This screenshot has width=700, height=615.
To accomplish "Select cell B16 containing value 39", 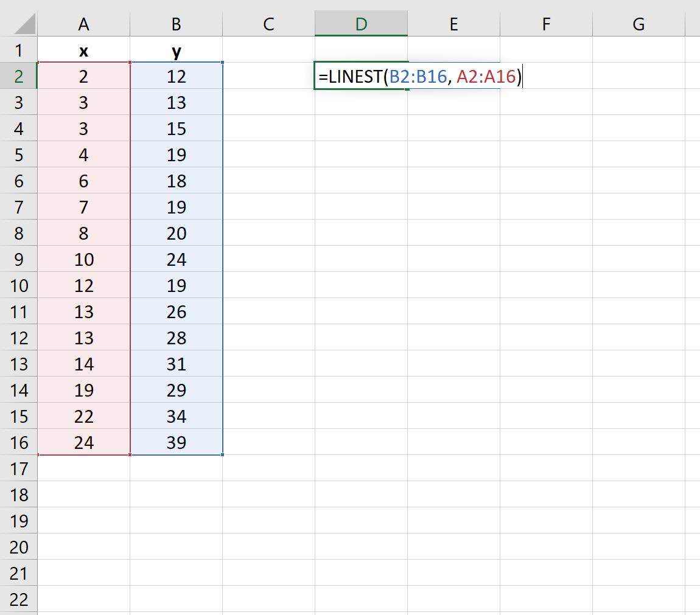I will tap(176, 442).
